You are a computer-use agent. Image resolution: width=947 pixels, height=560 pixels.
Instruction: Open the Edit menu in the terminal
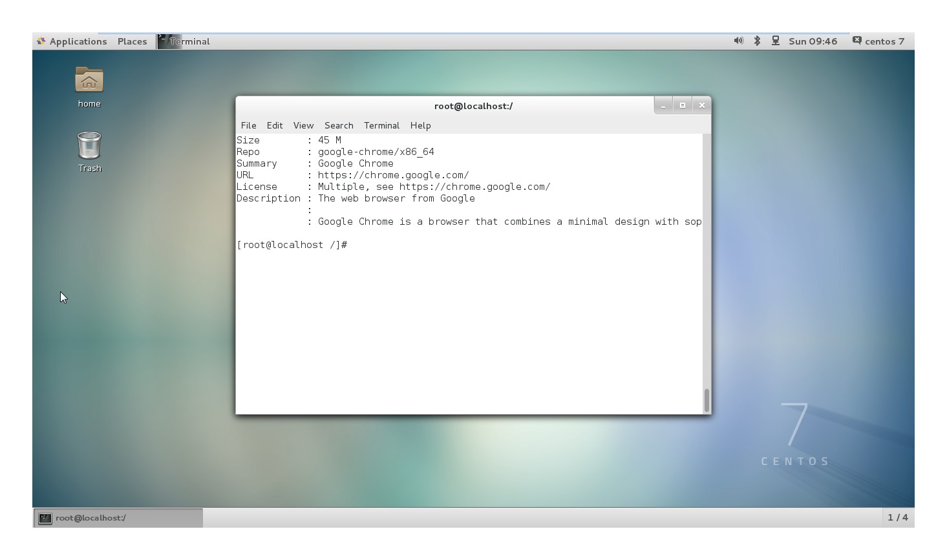[275, 125]
